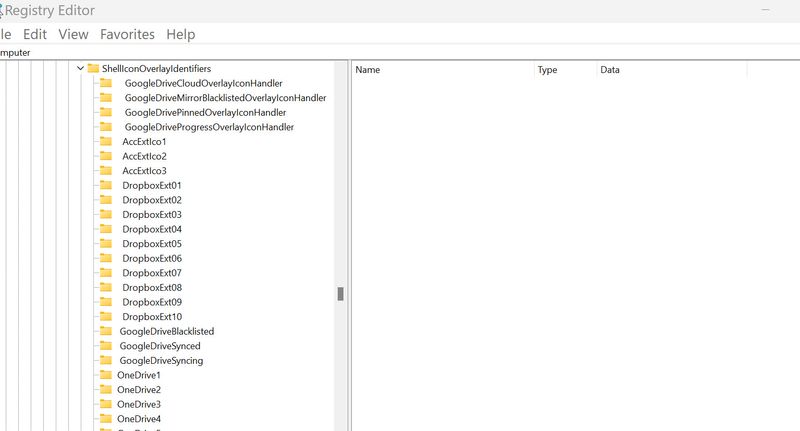Select the AccExtIco2 key
This screenshot has height=431, width=800.
click(x=144, y=156)
